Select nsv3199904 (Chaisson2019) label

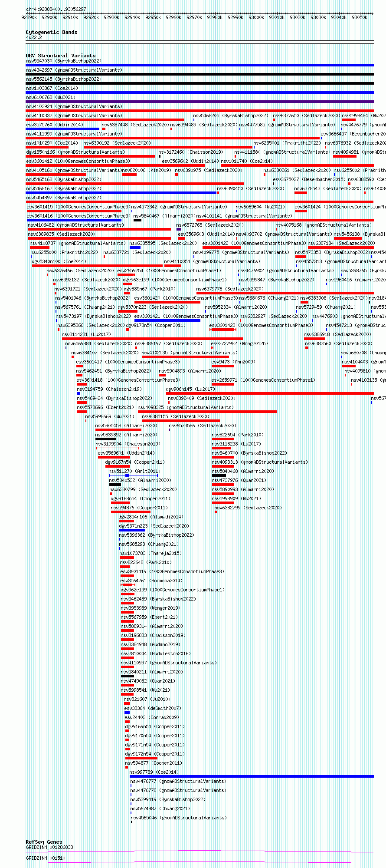tap(128, 444)
